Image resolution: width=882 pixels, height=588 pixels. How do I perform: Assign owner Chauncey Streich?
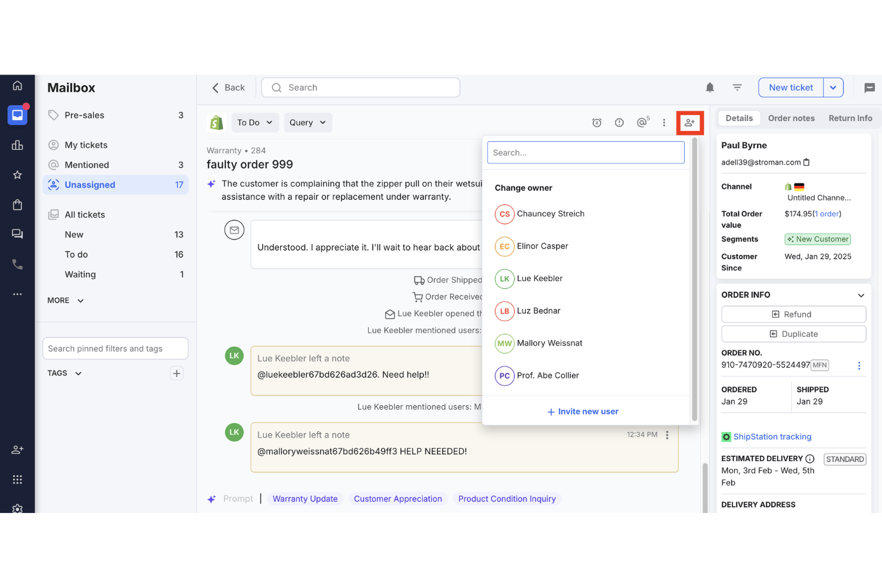[x=586, y=214]
